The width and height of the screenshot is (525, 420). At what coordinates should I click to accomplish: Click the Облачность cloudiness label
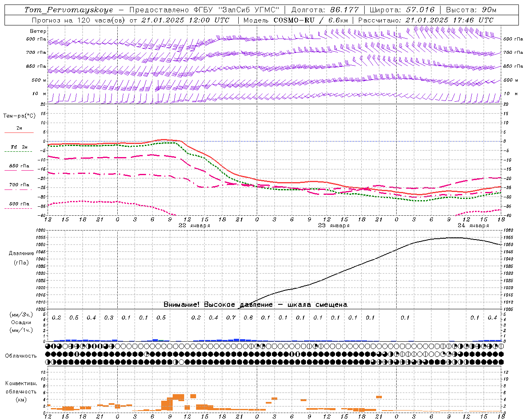coord(21,356)
